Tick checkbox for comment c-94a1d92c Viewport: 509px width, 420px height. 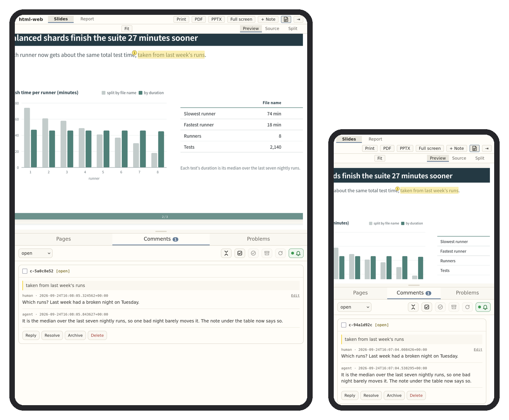pos(344,325)
